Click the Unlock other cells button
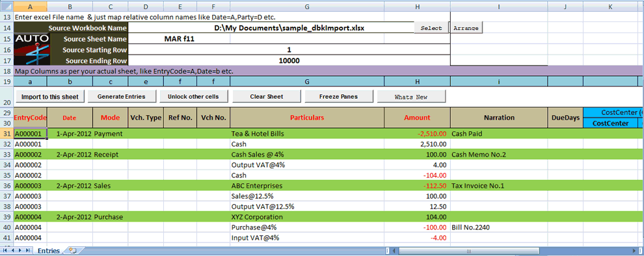Image resolution: width=644 pixels, height=256 pixels. coord(193,97)
